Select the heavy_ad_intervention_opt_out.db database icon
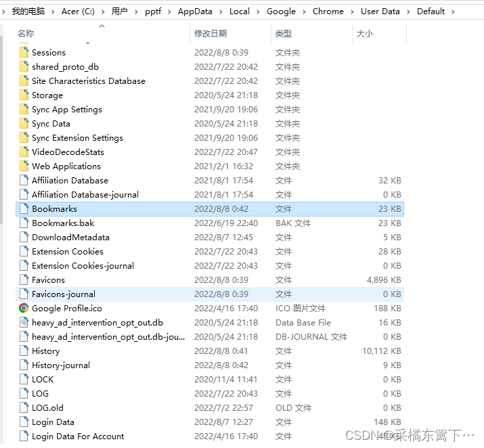This screenshot has height=448, width=484. coord(24,322)
